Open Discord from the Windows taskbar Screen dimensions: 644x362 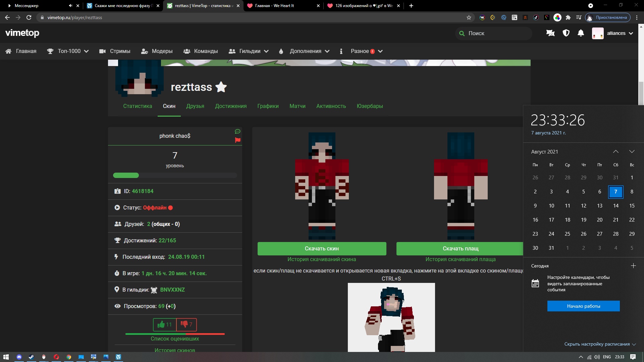pos(19,357)
